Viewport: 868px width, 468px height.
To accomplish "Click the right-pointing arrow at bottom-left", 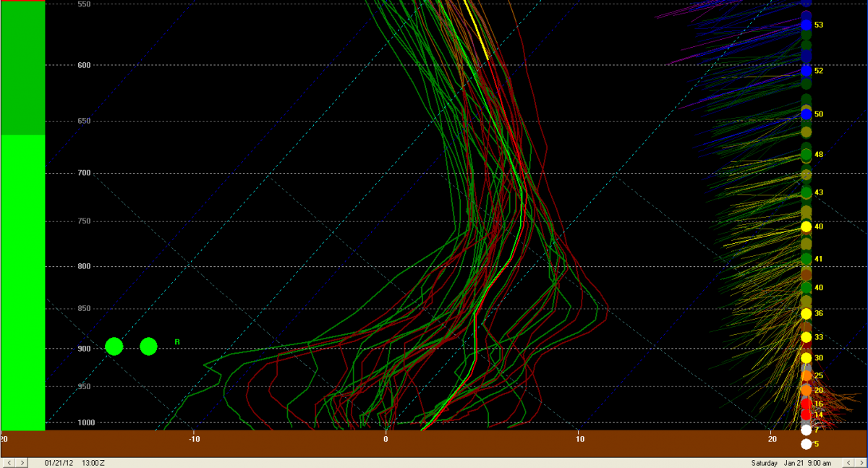I will coord(22,462).
